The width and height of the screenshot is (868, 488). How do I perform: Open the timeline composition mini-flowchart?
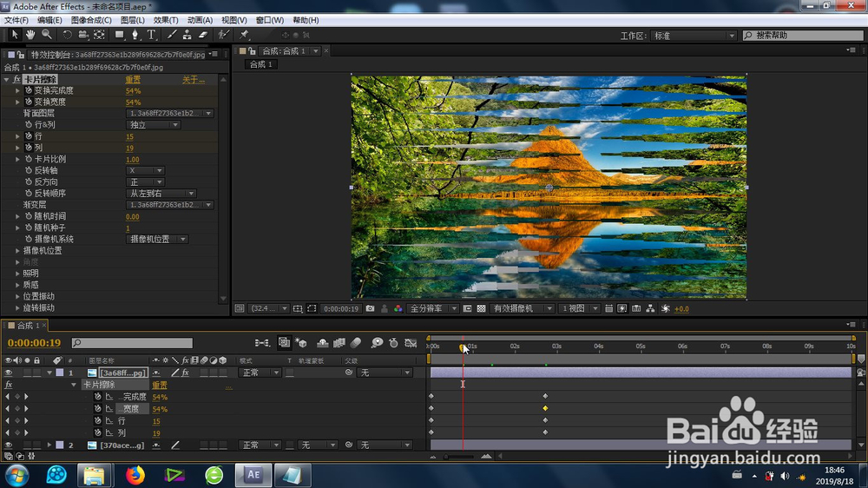click(262, 343)
